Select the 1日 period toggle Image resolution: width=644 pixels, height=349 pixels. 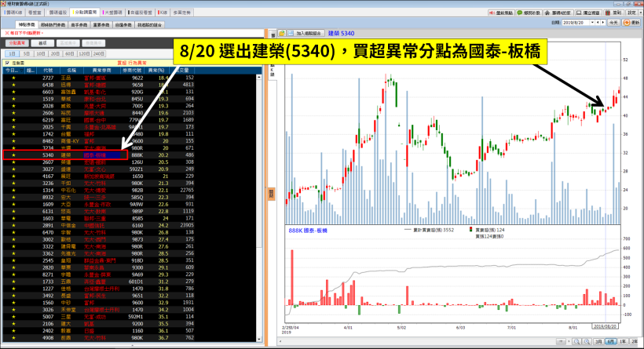click(12, 54)
